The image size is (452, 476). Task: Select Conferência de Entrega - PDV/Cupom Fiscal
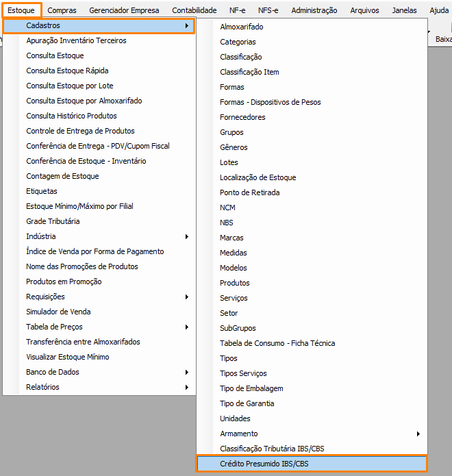pos(99,146)
